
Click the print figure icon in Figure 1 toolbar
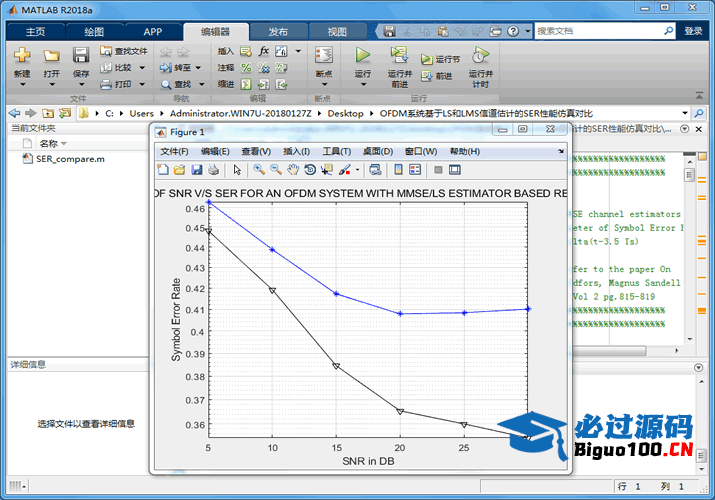tap(213, 170)
